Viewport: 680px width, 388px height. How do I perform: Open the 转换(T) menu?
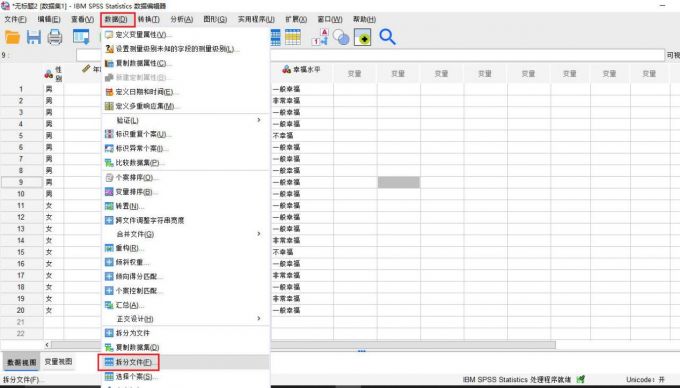tap(149, 20)
